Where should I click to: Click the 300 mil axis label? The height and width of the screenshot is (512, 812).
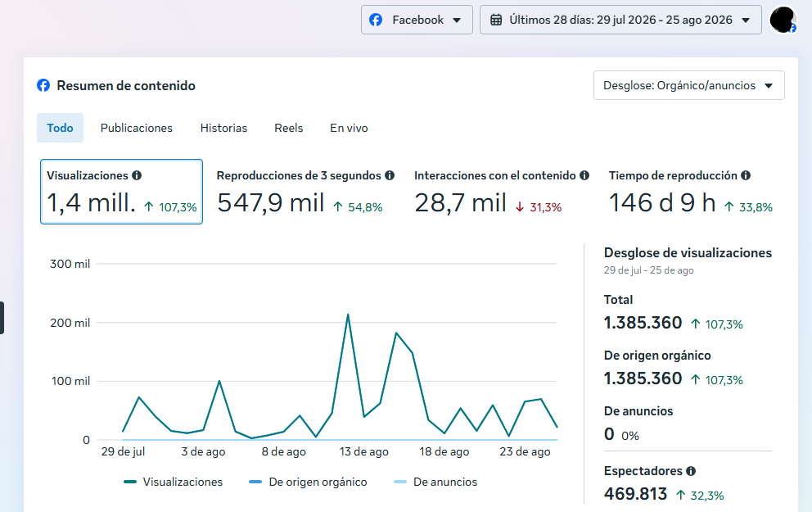coord(70,264)
